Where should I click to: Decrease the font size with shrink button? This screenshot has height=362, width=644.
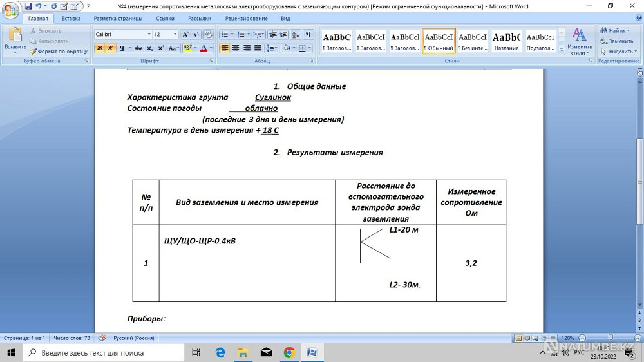pos(196,35)
